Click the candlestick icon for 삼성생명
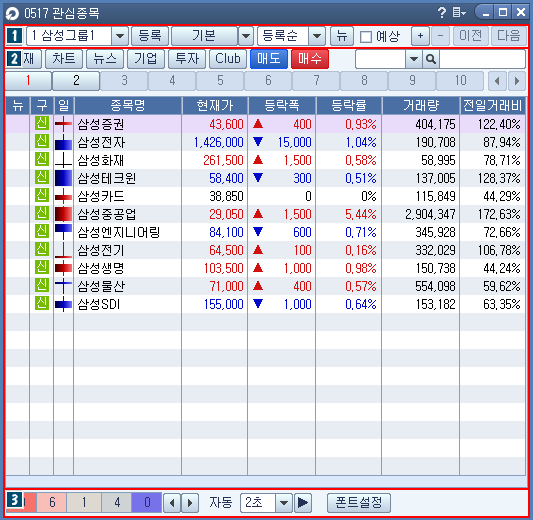Viewport: 533px width, 520px height. coord(64,268)
